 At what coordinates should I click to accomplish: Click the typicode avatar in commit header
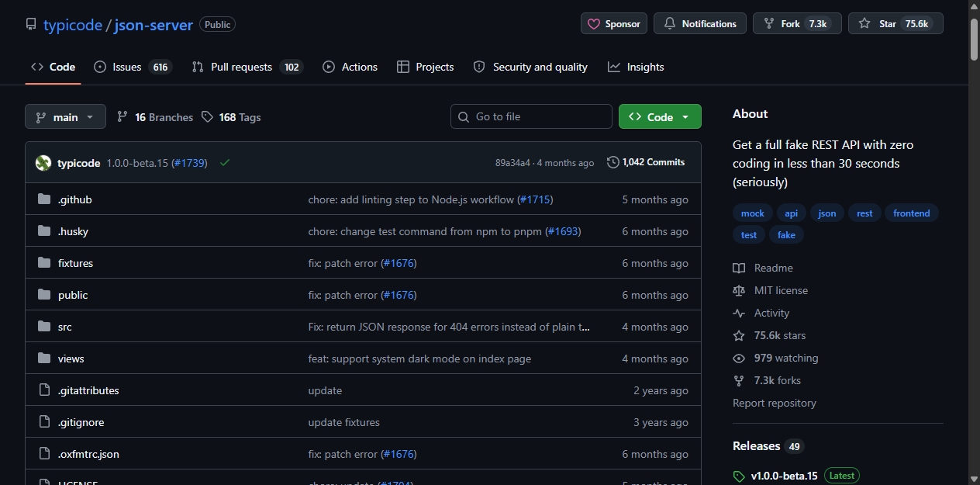(x=43, y=163)
